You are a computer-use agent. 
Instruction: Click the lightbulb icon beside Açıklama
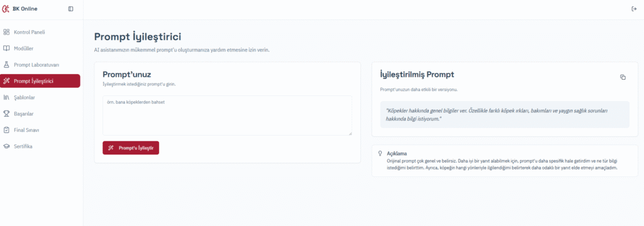click(x=380, y=153)
